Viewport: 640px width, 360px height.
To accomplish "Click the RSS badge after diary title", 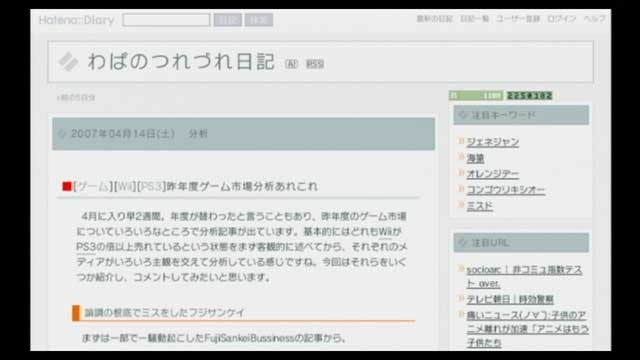I will click(315, 64).
